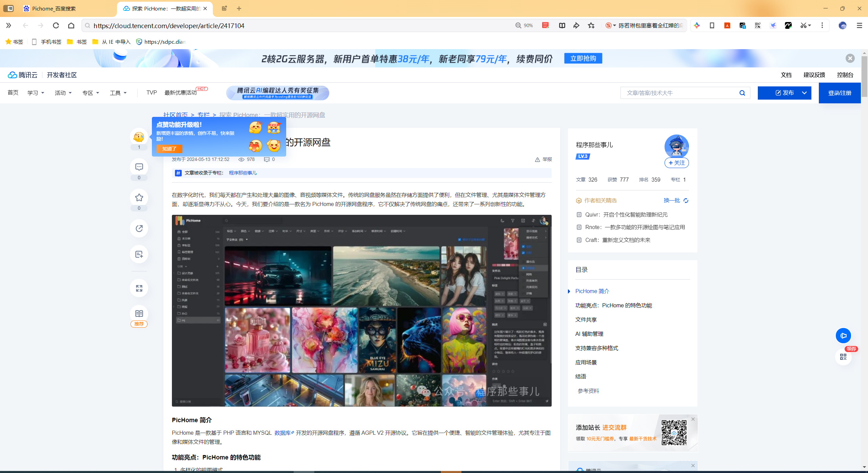The width and height of the screenshot is (868, 473).
Task: Click the add-to-column list icon in sidebar
Action: click(139, 254)
